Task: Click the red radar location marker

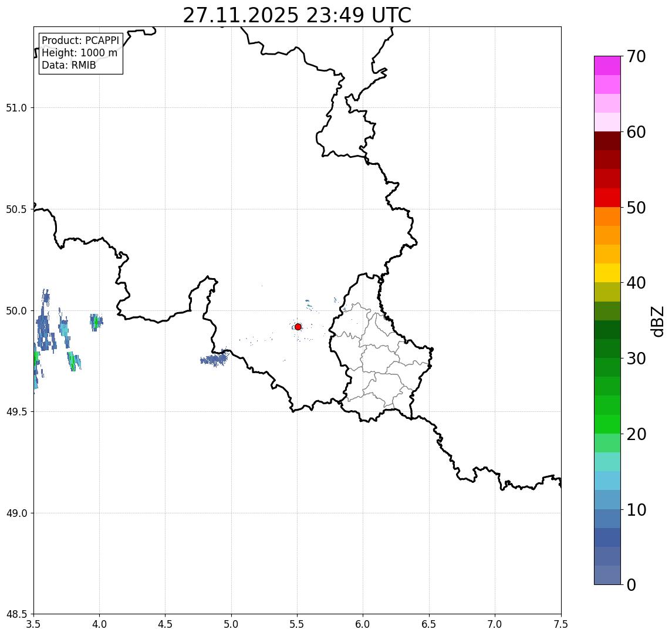Action: (x=298, y=327)
